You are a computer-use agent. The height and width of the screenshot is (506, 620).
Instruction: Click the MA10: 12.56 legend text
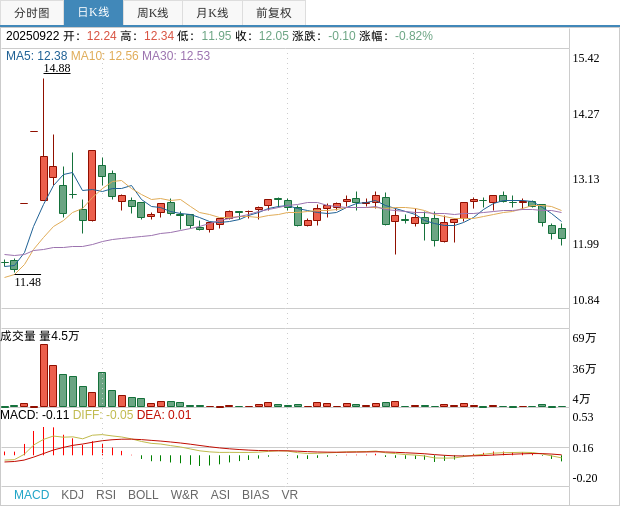point(105,56)
